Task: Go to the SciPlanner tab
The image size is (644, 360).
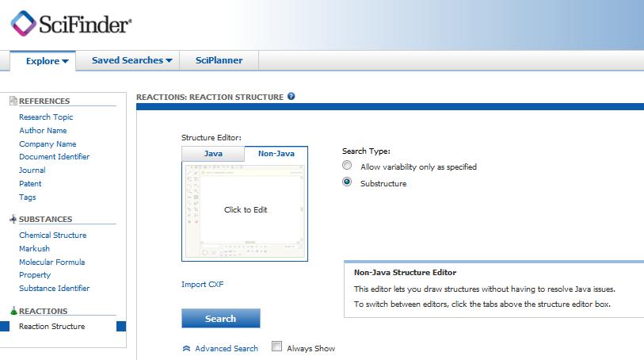Action: pyautogui.click(x=219, y=60)
